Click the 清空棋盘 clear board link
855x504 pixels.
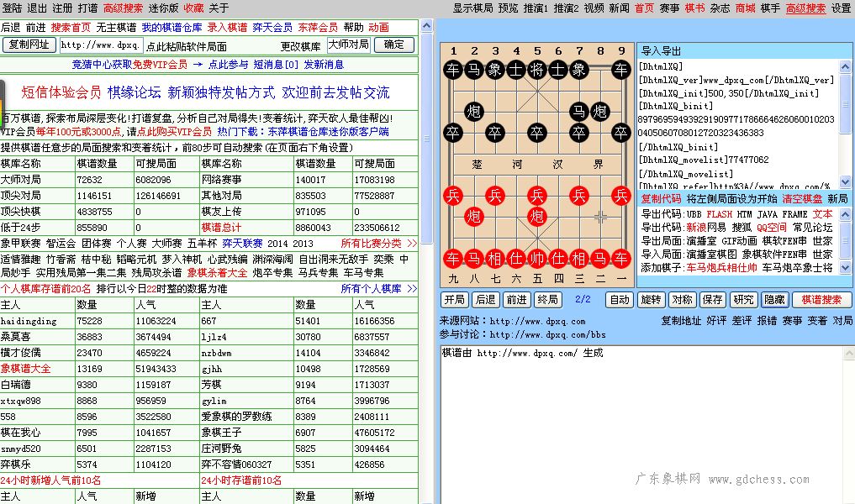(802, 199)
